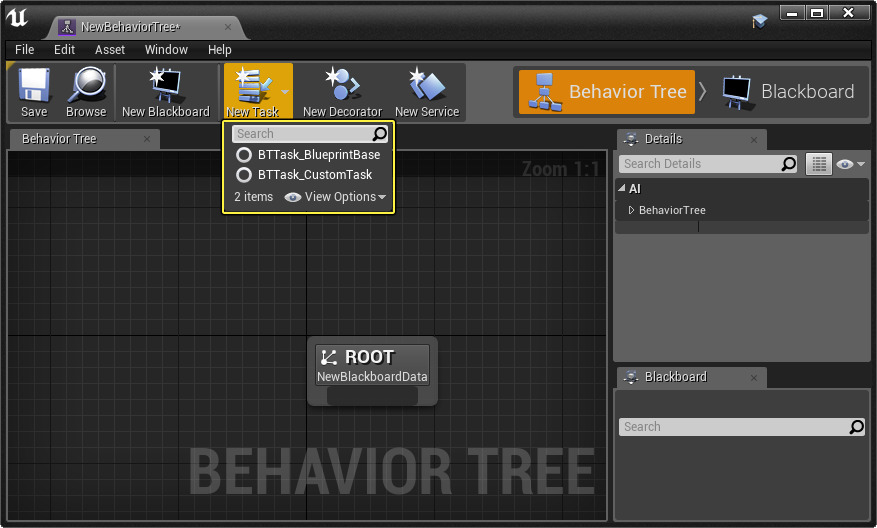Open Details visibility eye options
This screenshot has height=528, width=877.
pos(851,164)
